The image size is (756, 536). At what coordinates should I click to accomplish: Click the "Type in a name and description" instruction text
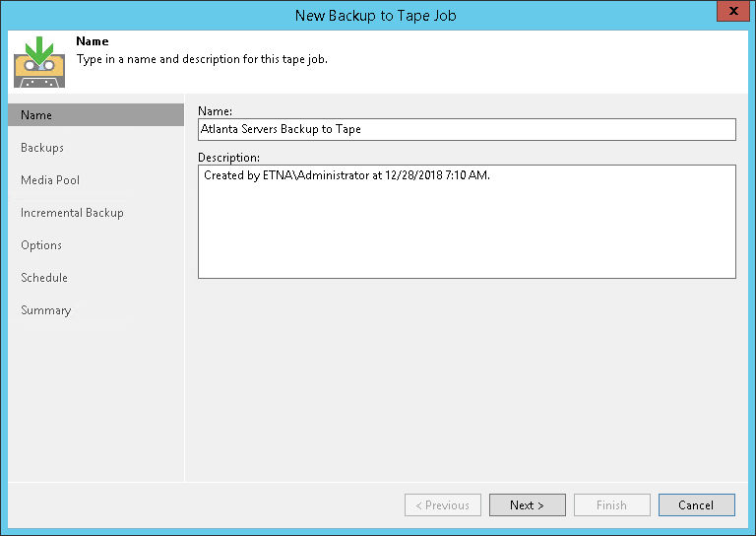coord(202,59)
